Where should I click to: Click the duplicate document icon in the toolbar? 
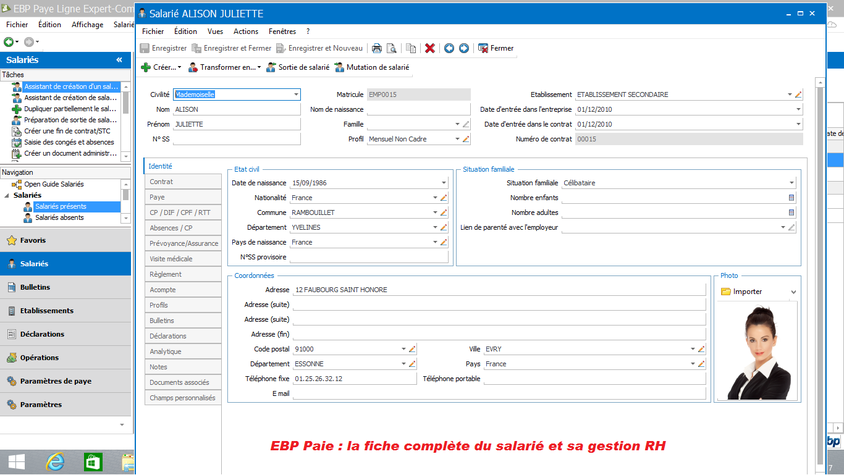[x=411, y=48]
